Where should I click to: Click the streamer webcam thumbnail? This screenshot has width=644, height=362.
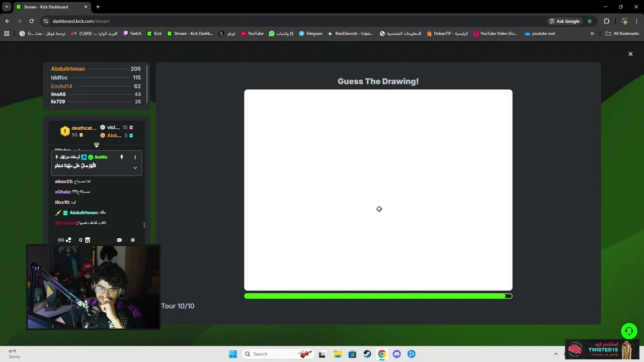[x=93, y=287]
